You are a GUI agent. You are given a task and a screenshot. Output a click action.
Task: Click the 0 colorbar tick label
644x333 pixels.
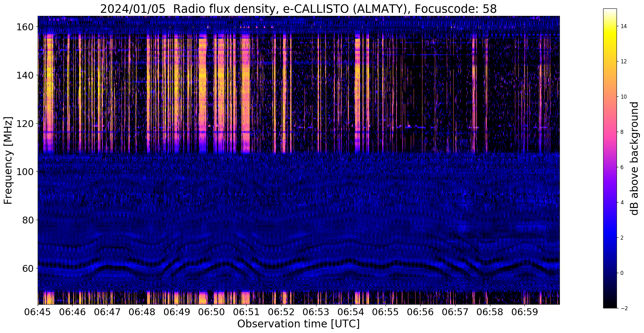click(622, 273)
